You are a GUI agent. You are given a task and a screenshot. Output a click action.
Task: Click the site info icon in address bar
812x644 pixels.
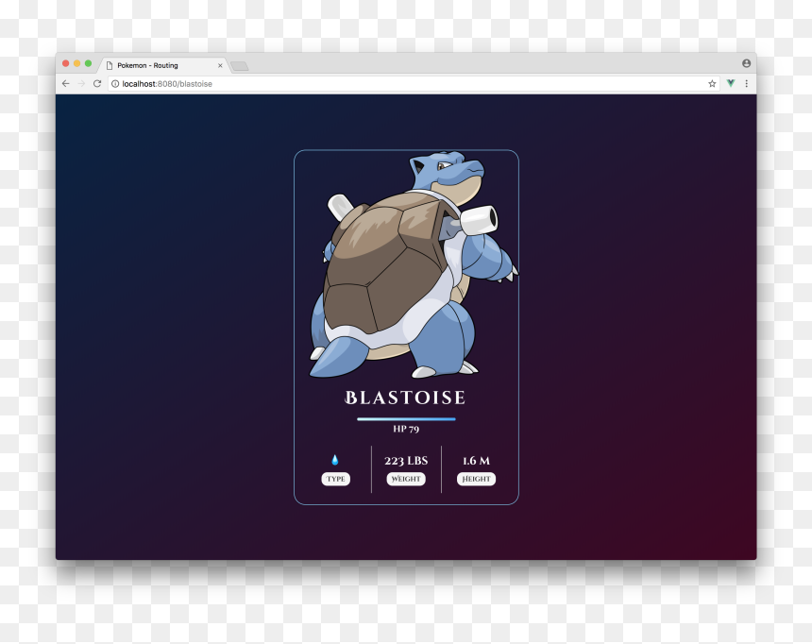pyautogui.click(x=115, y=83)
